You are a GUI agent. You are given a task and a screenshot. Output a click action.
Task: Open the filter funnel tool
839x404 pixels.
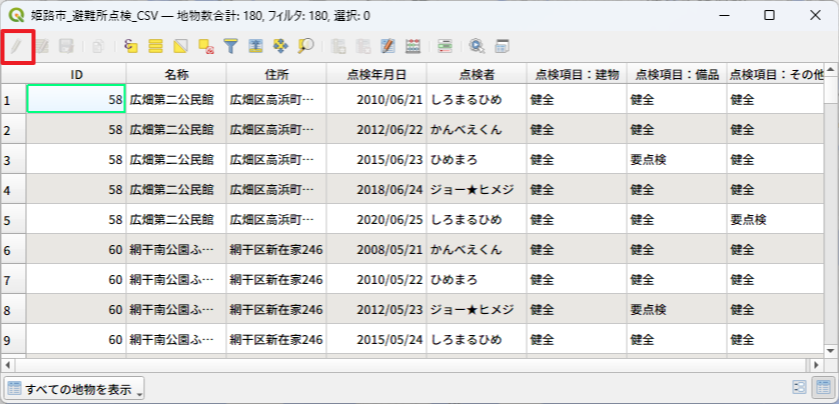[x=231, y=46]
